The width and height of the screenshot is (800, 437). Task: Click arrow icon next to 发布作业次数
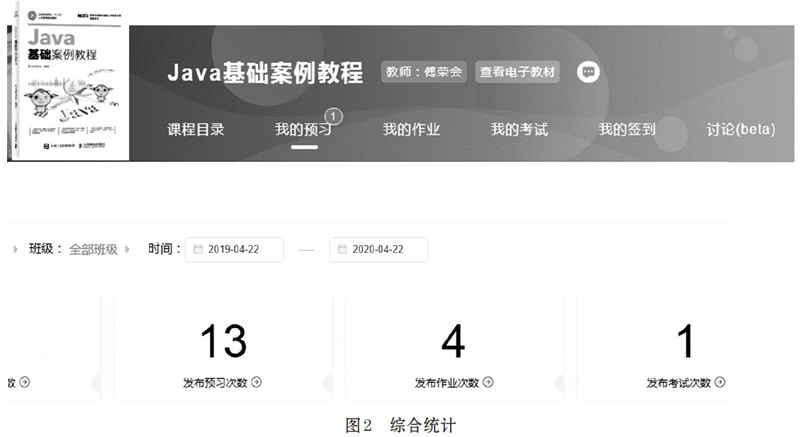pyautogui.click(x=488, y=382)
